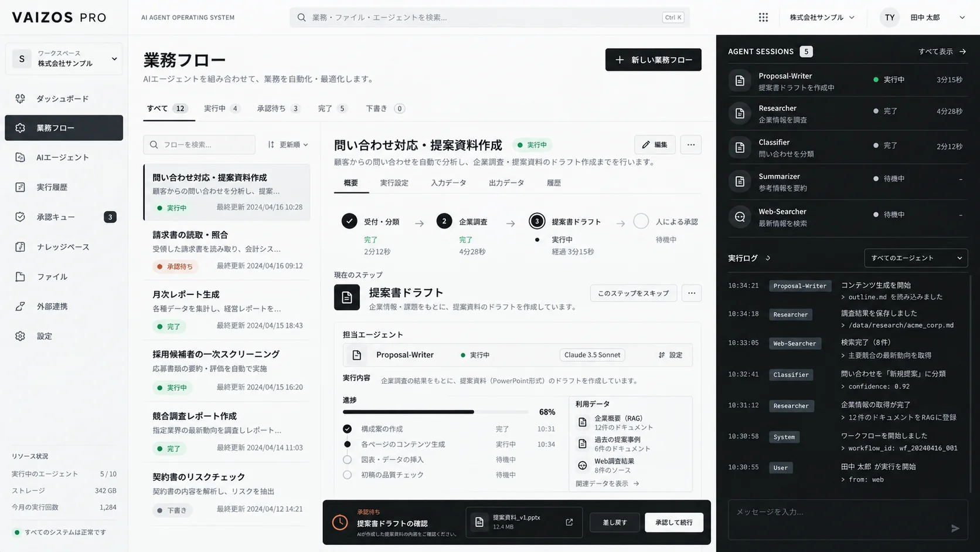The height and width of the screenshot is (552, 980).
Task: Click the 人による承認 step circle
Action: click(x=641, y=221)
